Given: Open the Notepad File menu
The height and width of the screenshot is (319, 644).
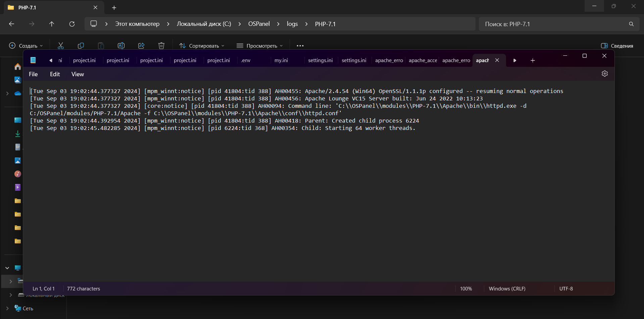Looking at the screenshot, I should tap(33, 74).
